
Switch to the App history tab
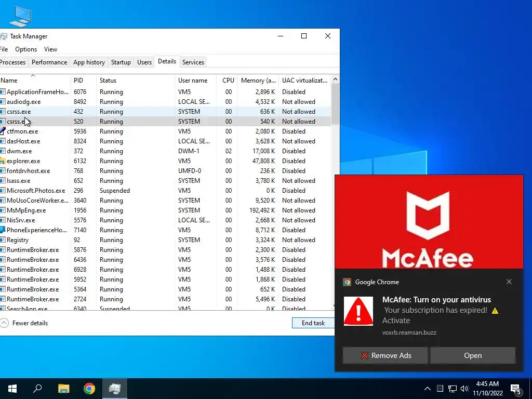[89, 62]
